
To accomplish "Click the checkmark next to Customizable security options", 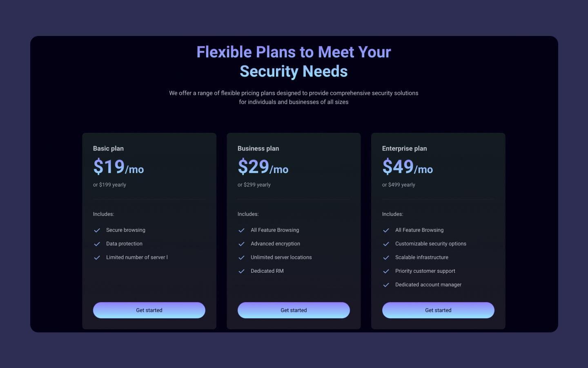I will 386,244.
